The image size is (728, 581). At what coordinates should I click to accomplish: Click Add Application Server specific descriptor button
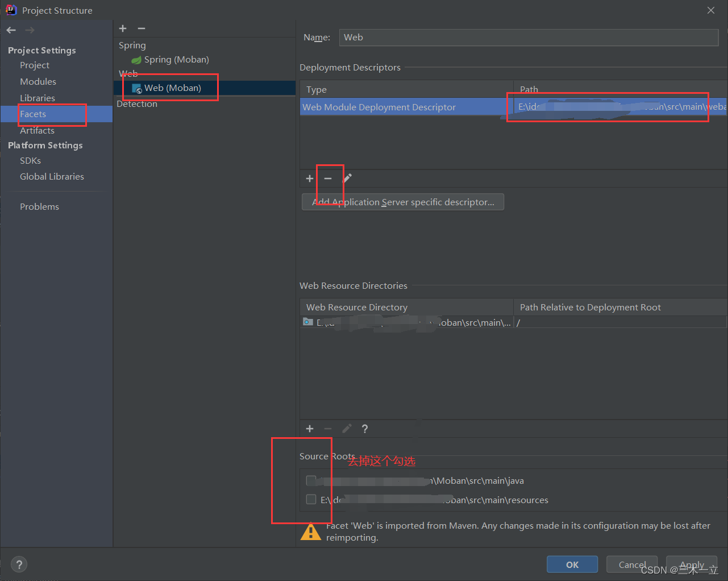point(403,202)
